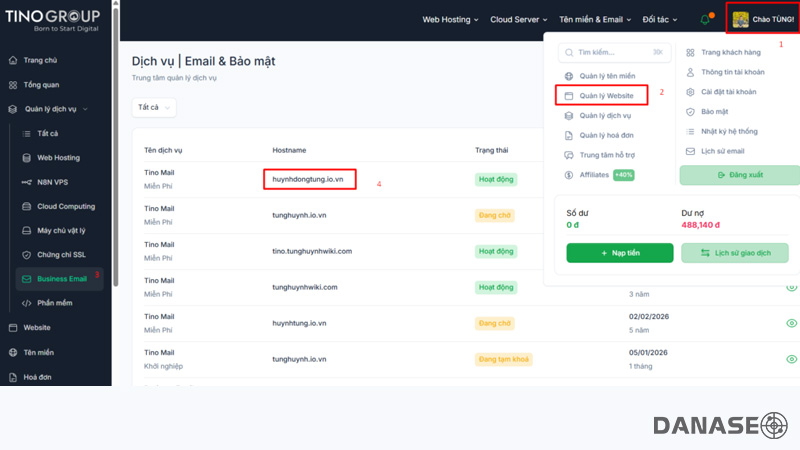The height and width of the screenshot is (450, 800).
Task: Toggle eye icon on huynhtung.io.vn row
Action: tap(791, 323)
